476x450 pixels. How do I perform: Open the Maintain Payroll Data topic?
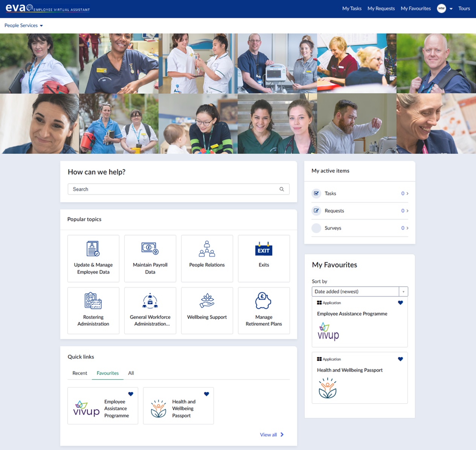[150, 258]
